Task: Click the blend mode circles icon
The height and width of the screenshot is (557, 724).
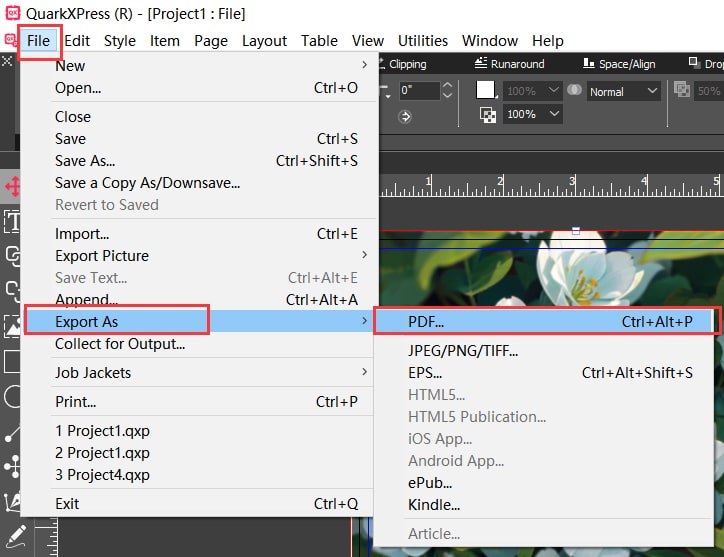Action: click(574, 90)
